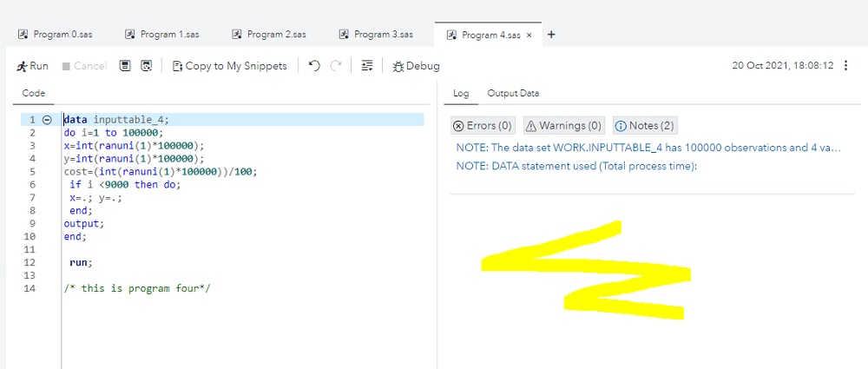The height and width of the screenshot is (369, 868).
Task: Toggle the Warnings (0) filter
Action: pyautogui.click(x=563, y=126)
